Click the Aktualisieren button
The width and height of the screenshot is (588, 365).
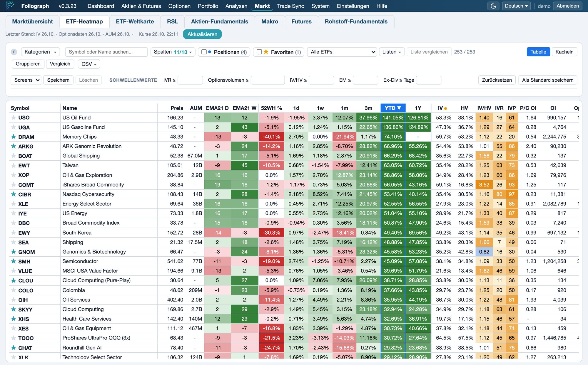[x=202, y=34]
